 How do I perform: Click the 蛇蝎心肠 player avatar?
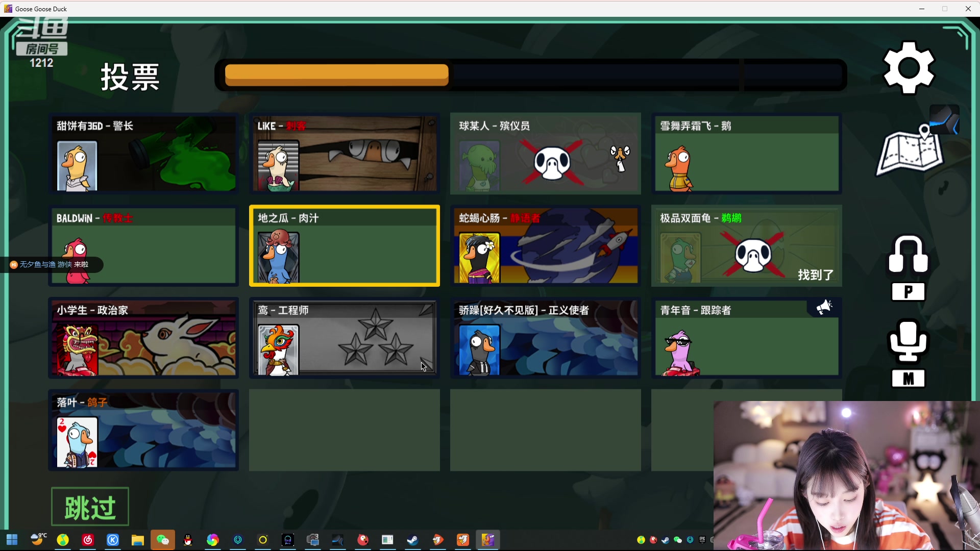(479, 258)
